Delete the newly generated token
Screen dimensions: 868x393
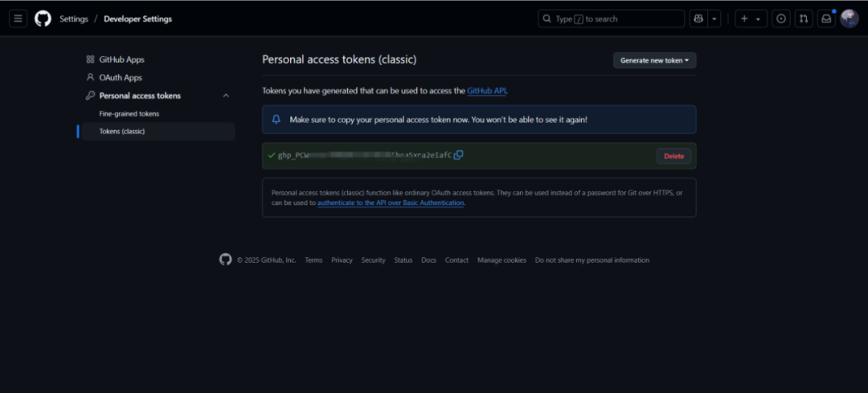[x=674, y=156]
